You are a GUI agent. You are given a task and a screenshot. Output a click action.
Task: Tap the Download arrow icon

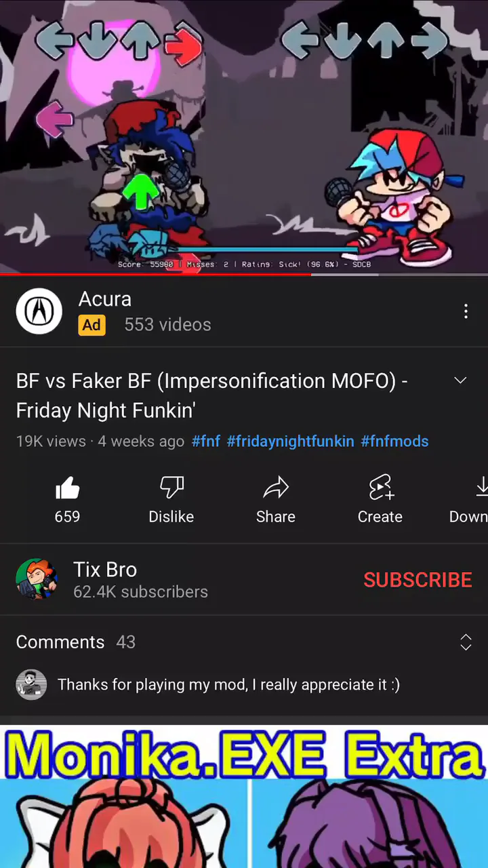[481, 488]
